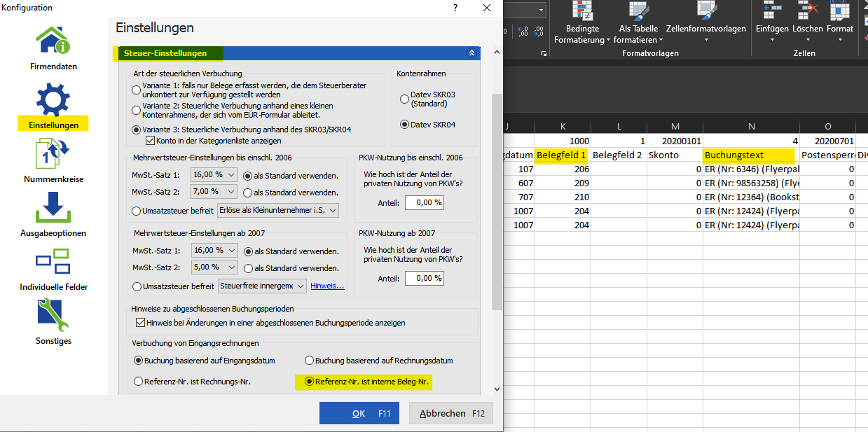The height and width of the screenshot is (432, 868).
Task: Open the Firmendaten section in sidebar
Action: pyautogui.click(x=54, y=48)
